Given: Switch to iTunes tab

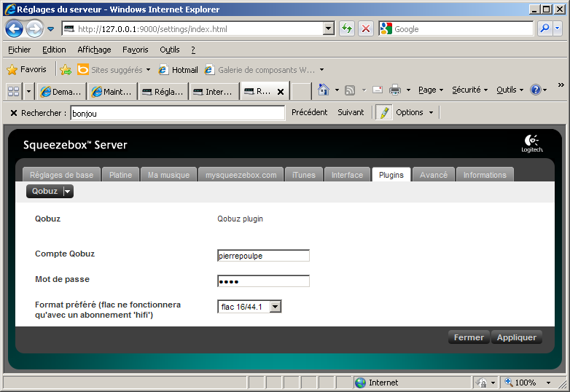Looking at the screenshot, I should pos(304,175).
